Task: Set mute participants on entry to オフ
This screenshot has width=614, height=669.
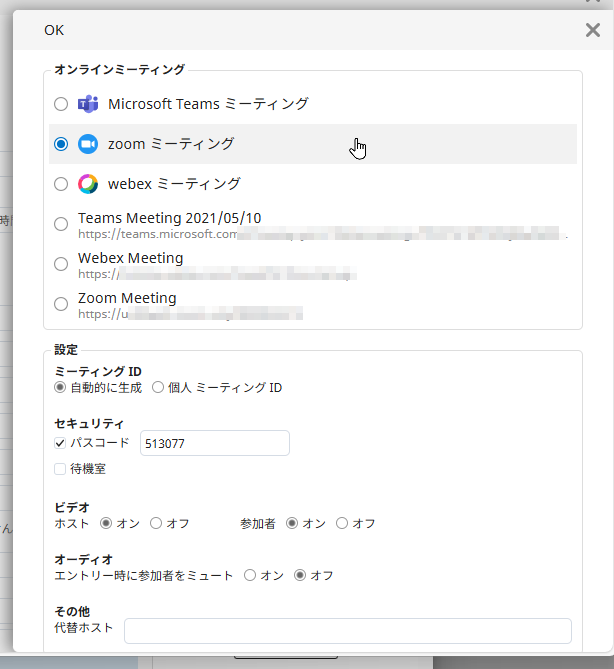Action: coord(300,575)
